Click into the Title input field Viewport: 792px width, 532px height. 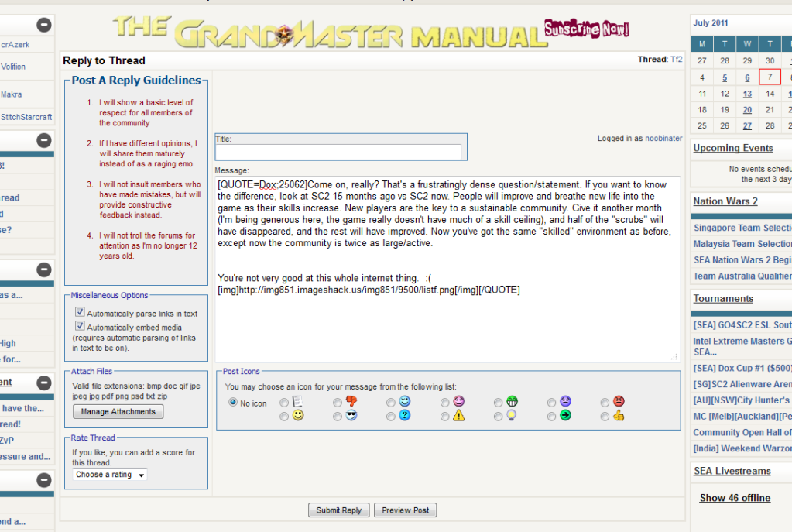340,152
